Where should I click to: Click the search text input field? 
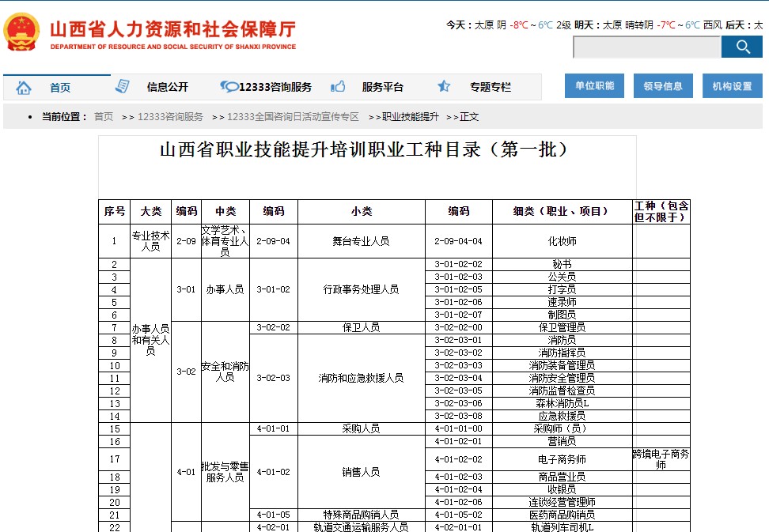pos(646,47)
